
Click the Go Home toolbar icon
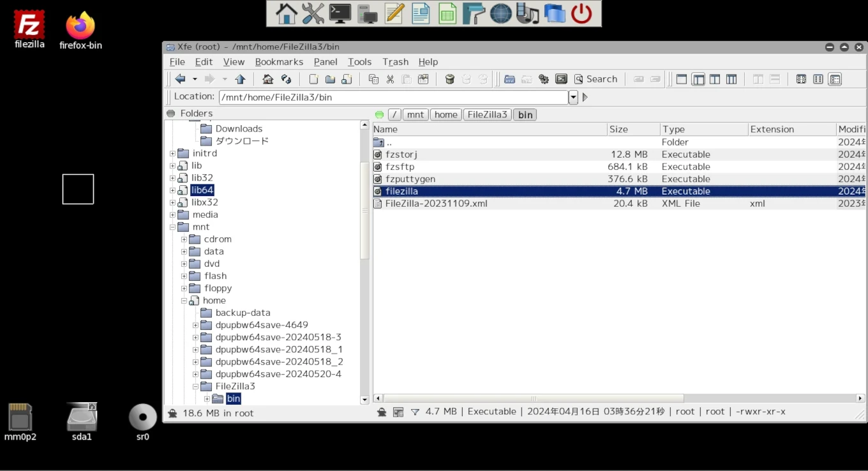pyautogui.click(x=268, y=79)
